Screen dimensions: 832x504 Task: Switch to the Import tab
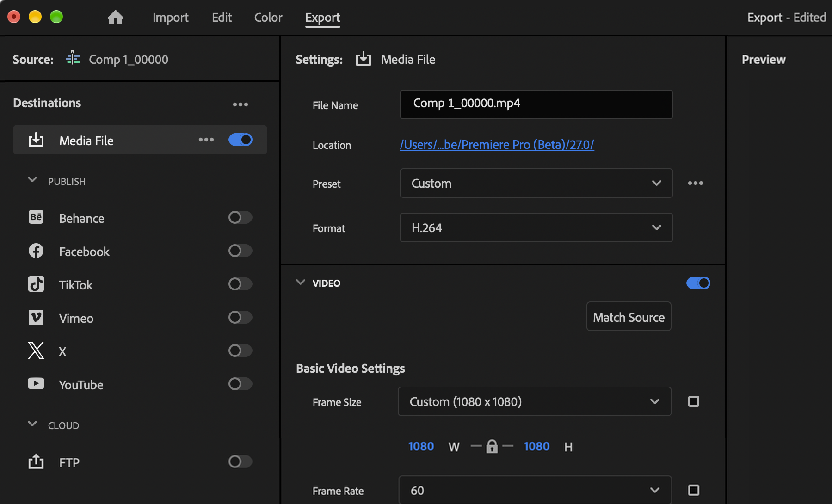(171, 18)
